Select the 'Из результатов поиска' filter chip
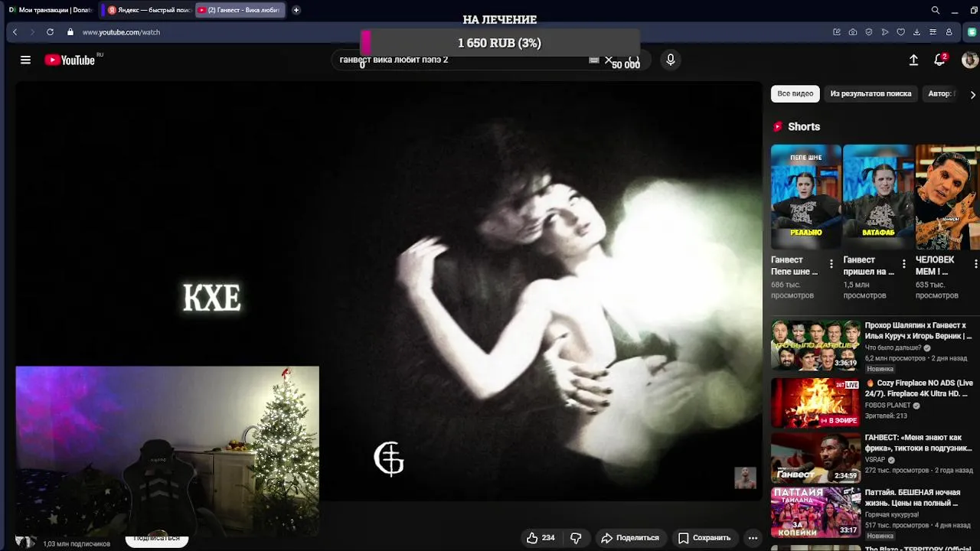This screenshot has height=551, width=980. coord(871,94)
